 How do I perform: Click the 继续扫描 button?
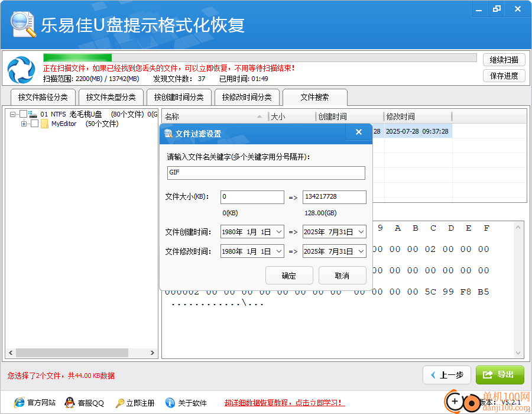[504, 60]
